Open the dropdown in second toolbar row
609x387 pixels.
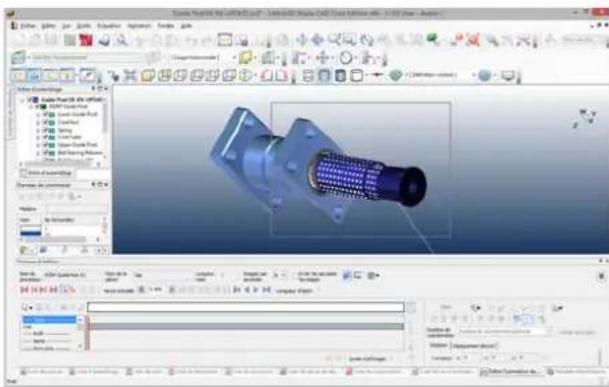coord(235,58)
